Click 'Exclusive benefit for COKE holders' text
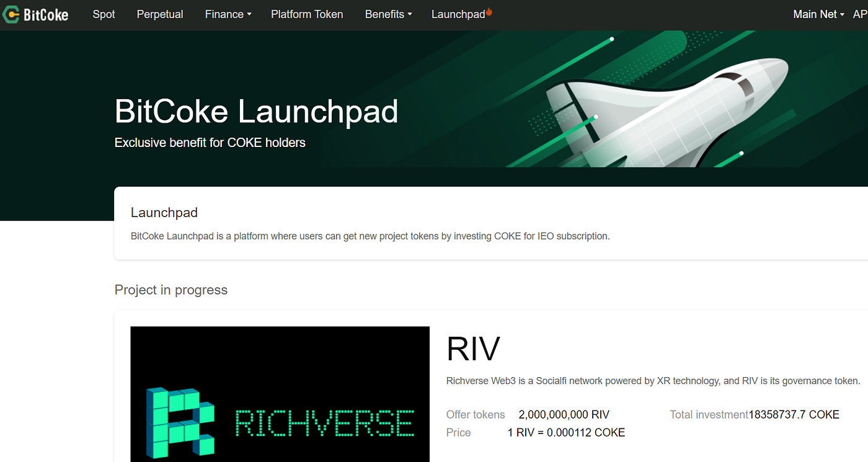 [x=210, y=143]
